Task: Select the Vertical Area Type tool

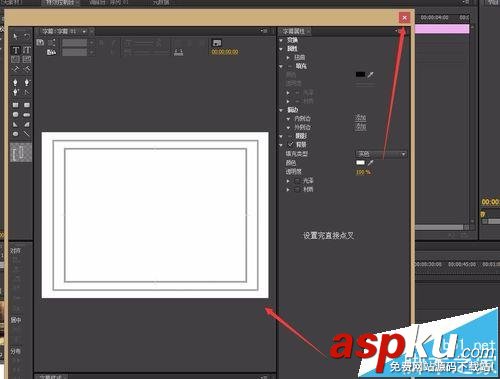Action: tap(27, 60)
